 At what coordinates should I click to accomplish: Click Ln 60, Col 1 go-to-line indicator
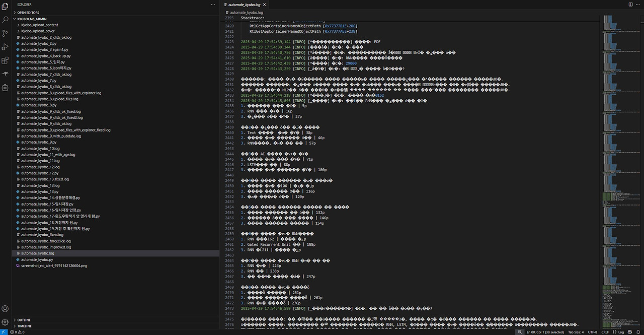[546, 332]
